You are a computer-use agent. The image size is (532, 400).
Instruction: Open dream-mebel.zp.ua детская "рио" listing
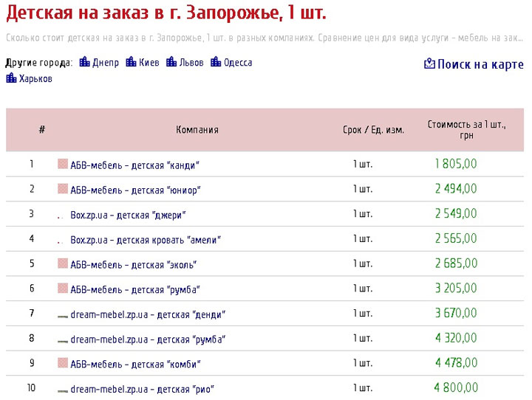[x=142, y=389]
